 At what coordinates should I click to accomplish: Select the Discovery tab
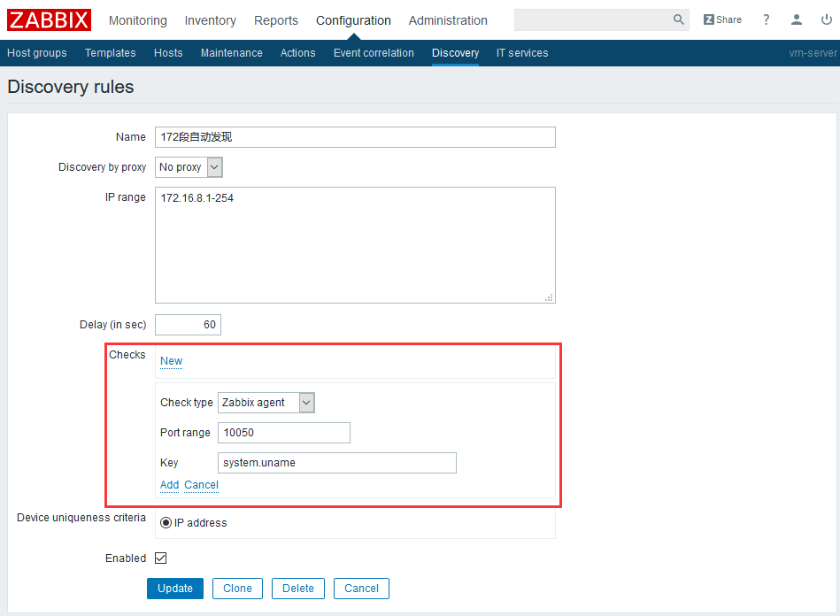[x=455, y=53]
